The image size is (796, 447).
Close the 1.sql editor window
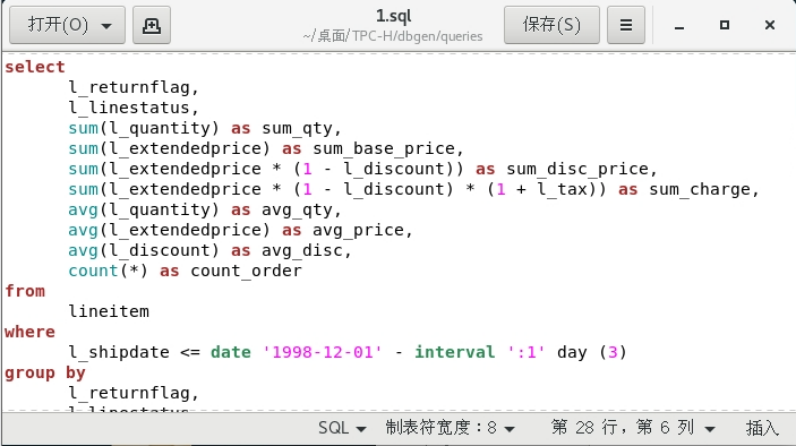click(770, 25)
